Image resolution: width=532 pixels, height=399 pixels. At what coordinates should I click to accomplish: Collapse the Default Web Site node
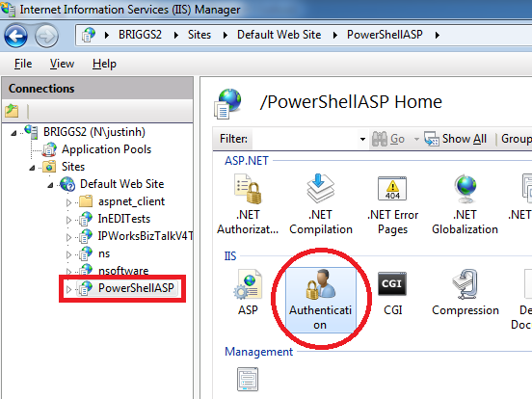[x=50, y=185]
